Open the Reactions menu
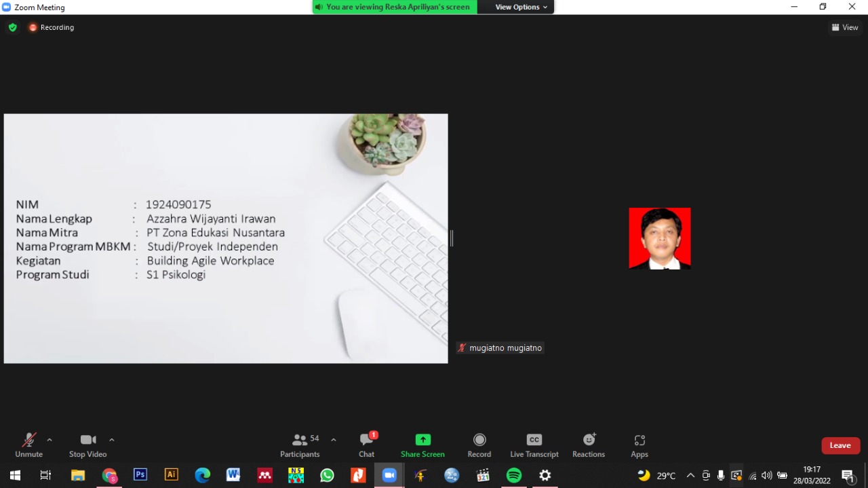 [588, 445]
